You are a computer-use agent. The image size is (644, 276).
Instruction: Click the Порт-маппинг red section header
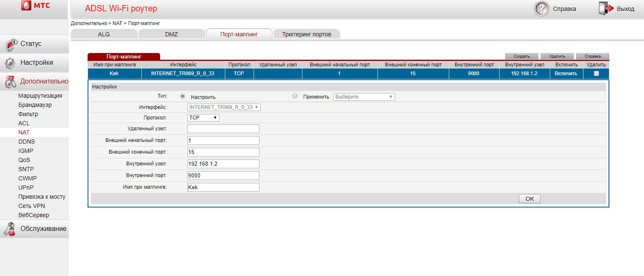(x=124, y=56)
